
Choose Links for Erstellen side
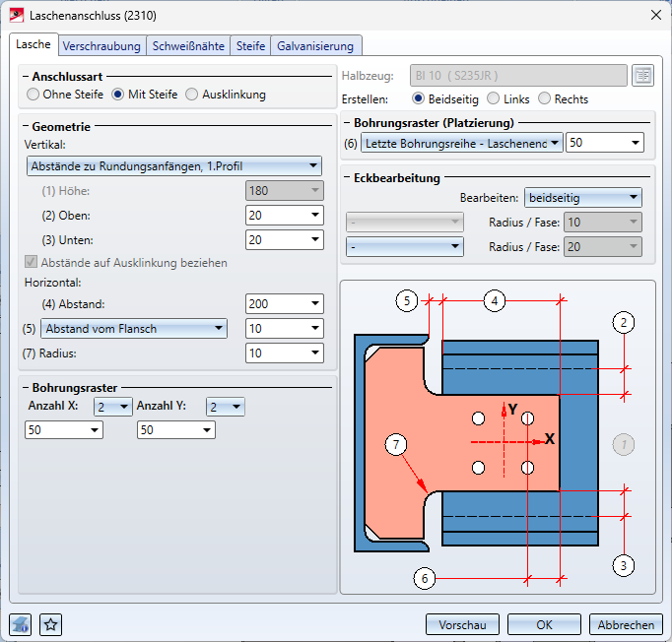[493, 99]
